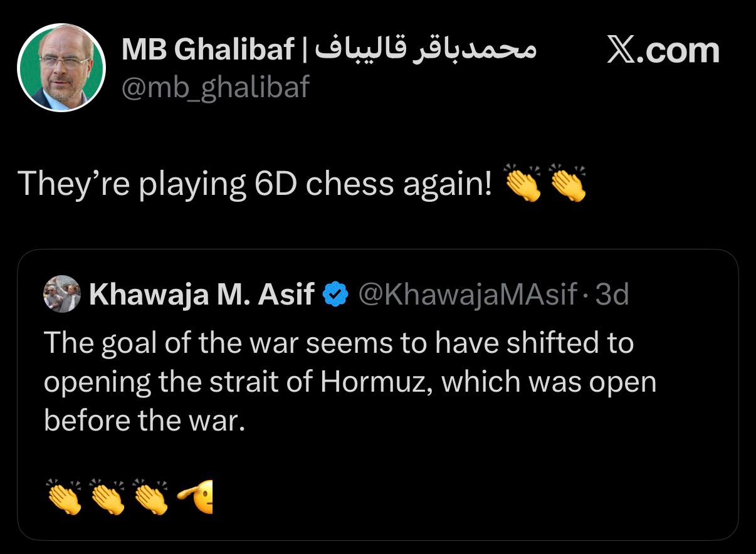Open the @mb_ghalibaf handle link

[215, 88]
